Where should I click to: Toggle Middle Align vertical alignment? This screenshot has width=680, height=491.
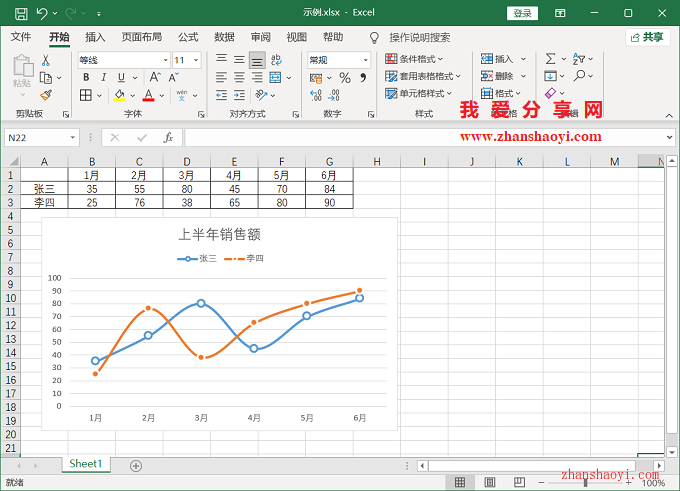coord(239,59)
